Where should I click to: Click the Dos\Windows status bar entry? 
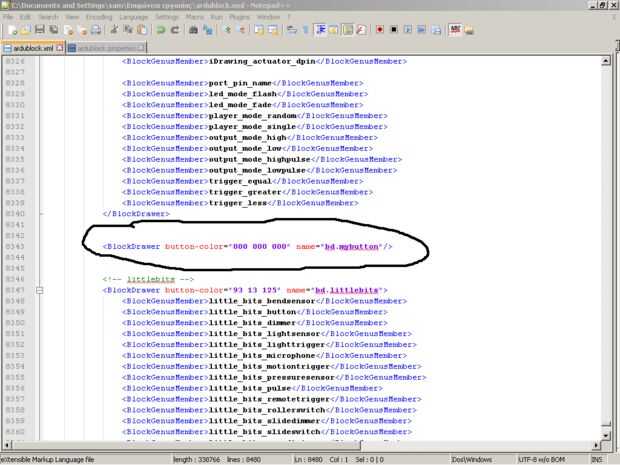click(472, 459)
